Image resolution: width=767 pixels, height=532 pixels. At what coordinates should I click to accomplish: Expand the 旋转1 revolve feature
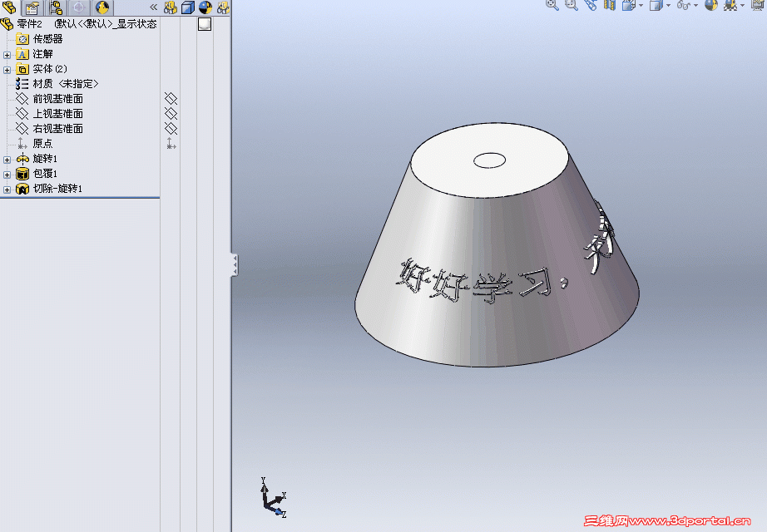pos(8,158)
